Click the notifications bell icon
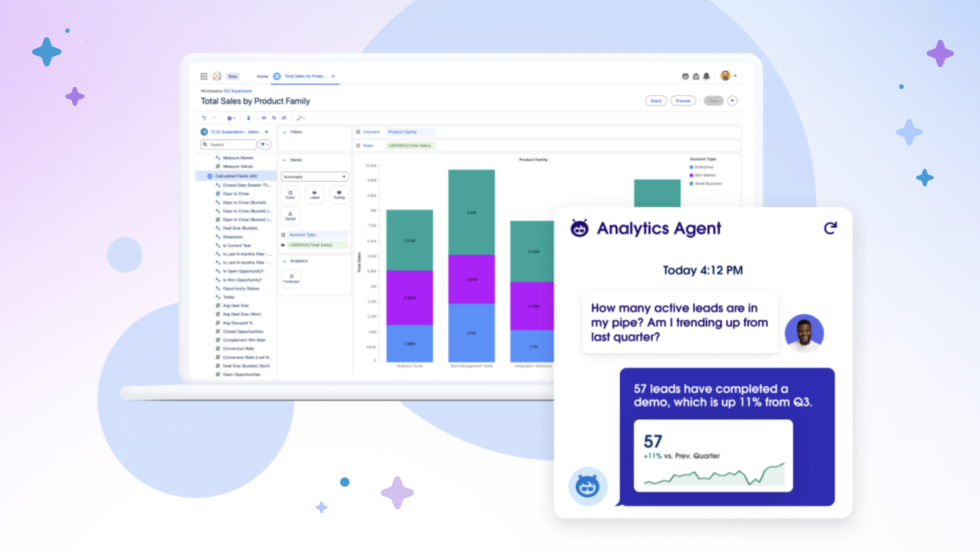The height and width of the screenshot is (551, 980). click(x=706, y=76)
